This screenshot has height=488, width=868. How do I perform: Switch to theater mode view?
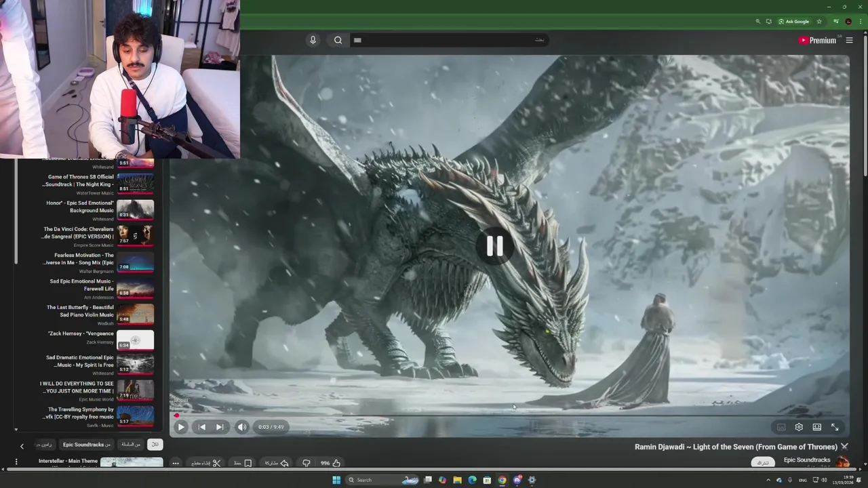click(x=817, y=427)
